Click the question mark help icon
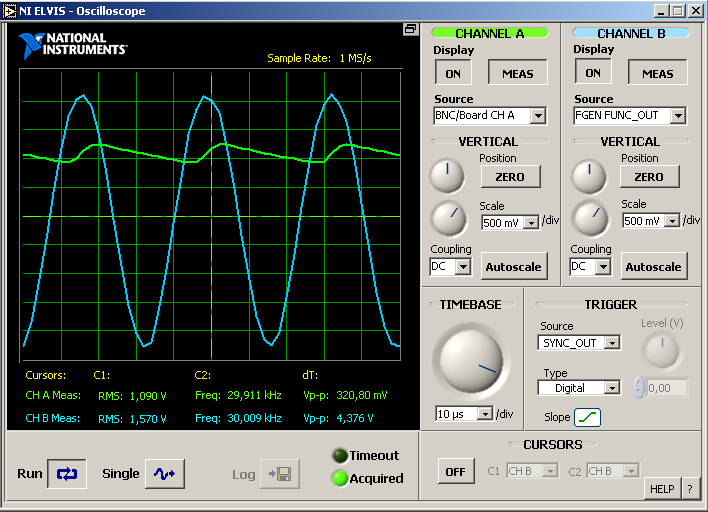The width and height of the screenshot is (708, 512). [x=689, y=489]
